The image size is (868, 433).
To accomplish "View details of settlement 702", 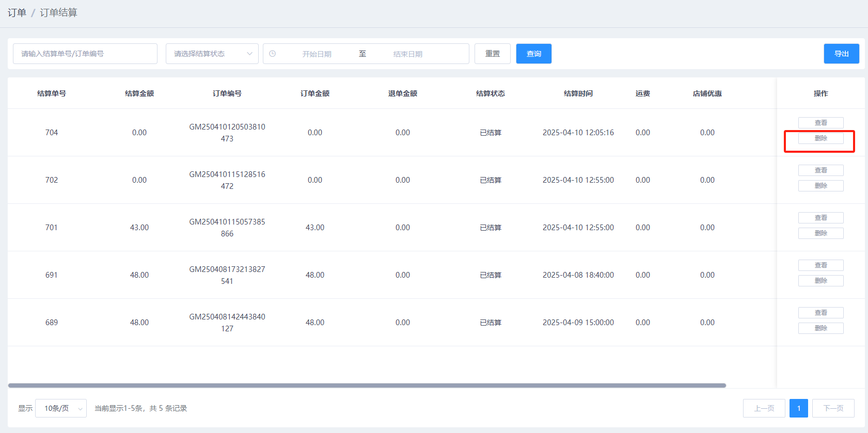I will pyautogui.click(x=820, y=170).
